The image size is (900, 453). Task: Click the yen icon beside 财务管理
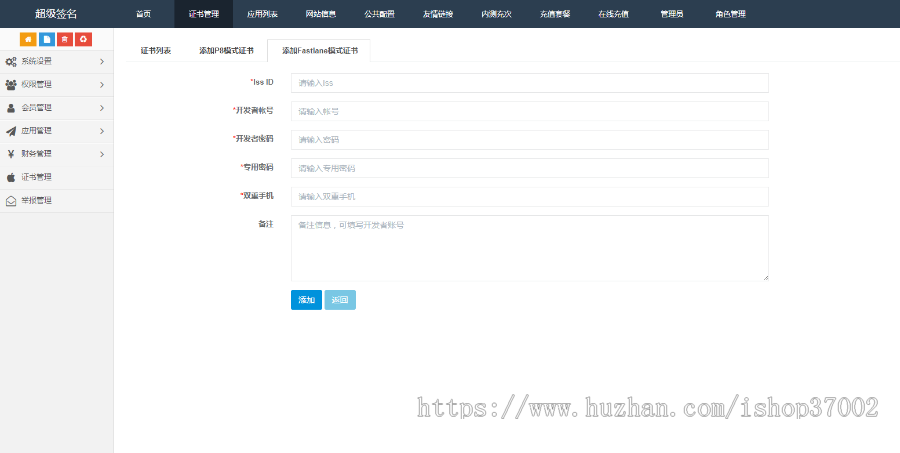[11, 154]
